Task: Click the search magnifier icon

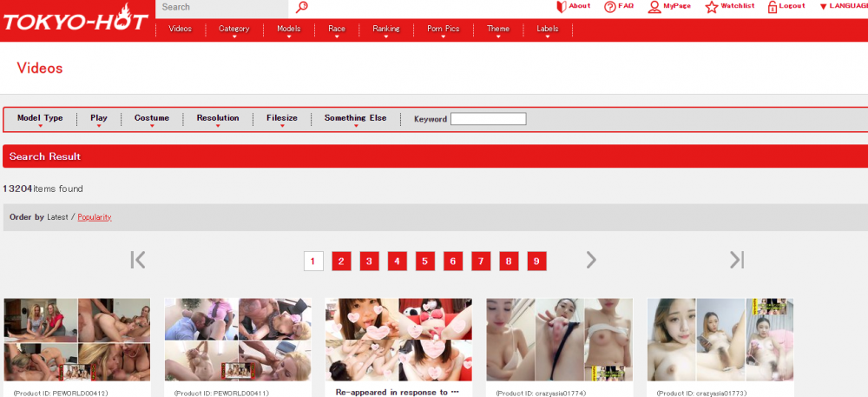Action: point(301,8)
